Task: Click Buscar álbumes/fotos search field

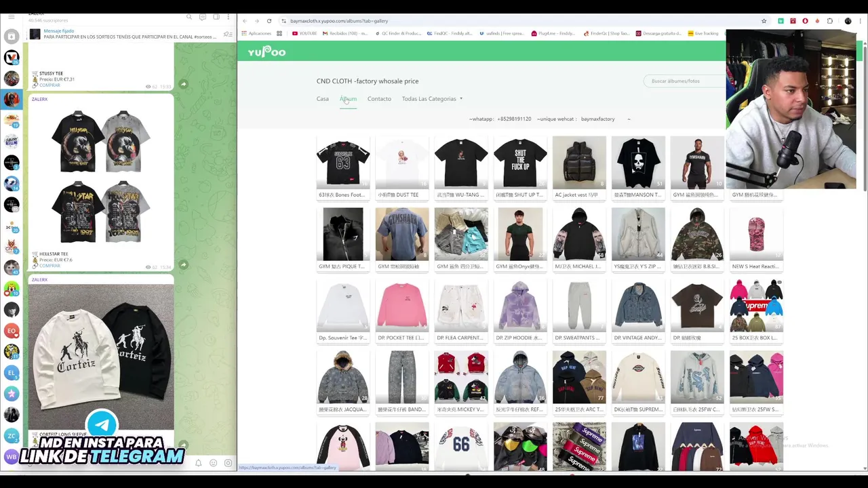Action: coord(684,81)
